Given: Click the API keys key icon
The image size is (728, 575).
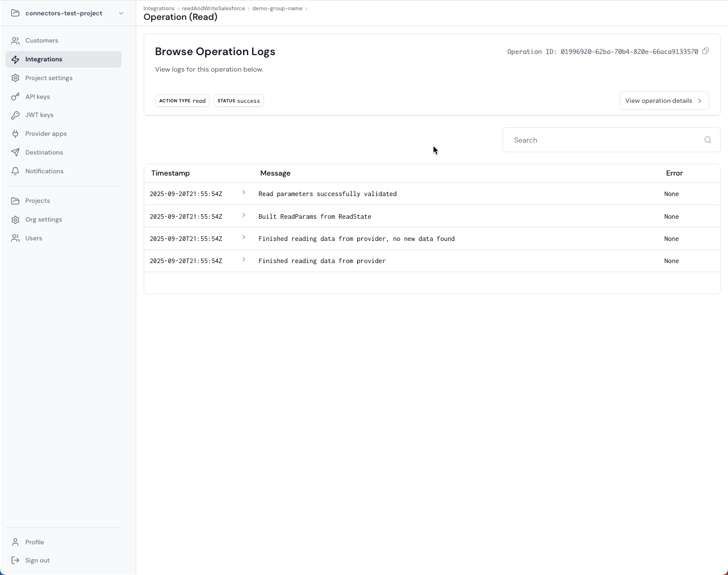Looking at the screenshot, I should click(15, 97).
